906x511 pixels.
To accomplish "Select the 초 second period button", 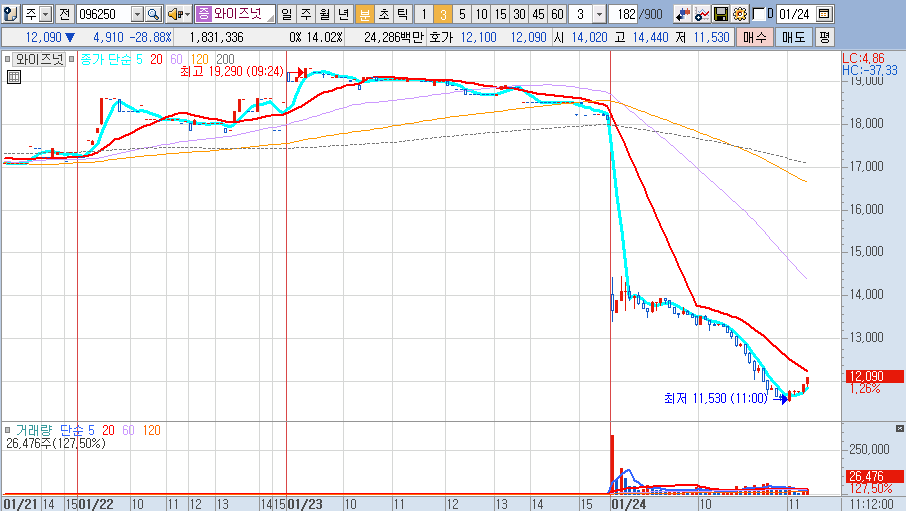I will [384, 14].
